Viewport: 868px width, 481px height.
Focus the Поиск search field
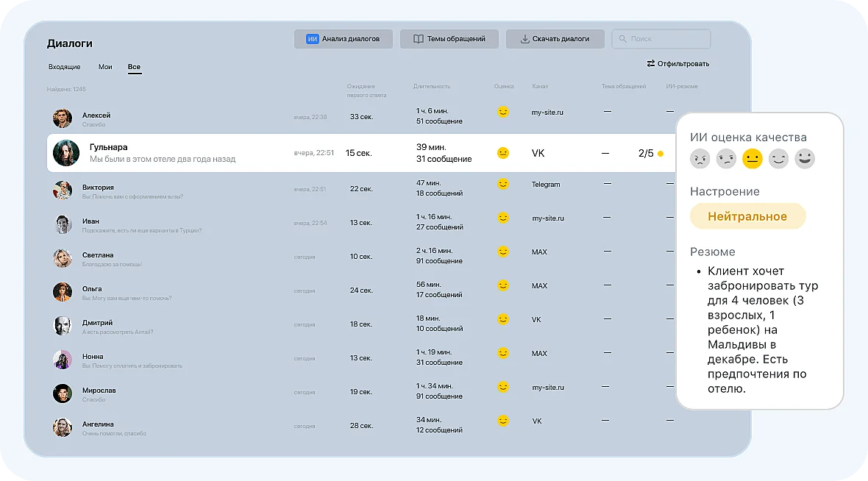[x=661, y=39]
